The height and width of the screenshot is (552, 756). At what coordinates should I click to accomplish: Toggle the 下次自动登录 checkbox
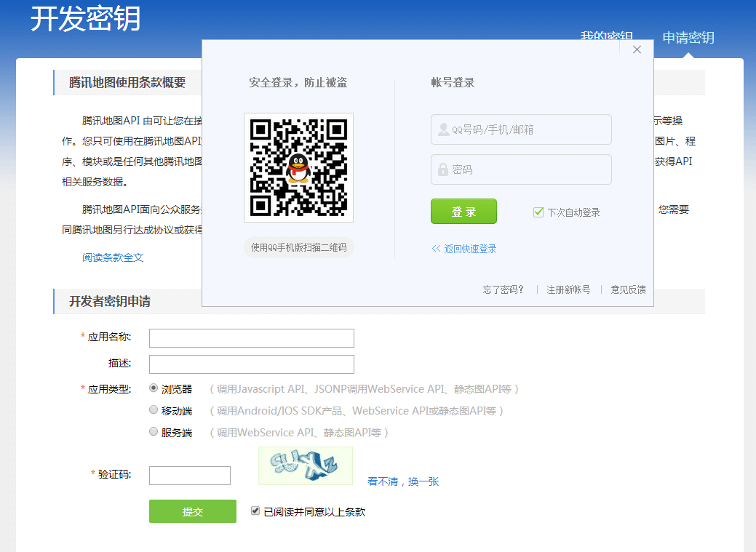(538, 212)
